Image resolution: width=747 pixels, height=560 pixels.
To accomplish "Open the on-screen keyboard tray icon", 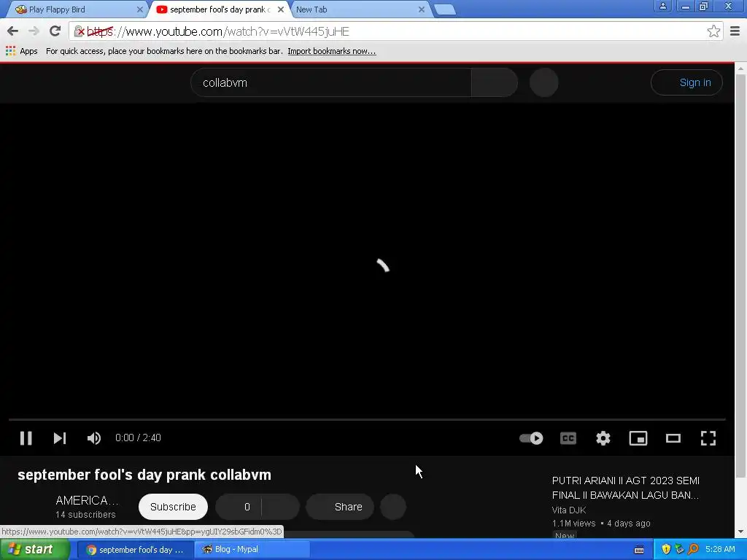I will coord(639,550).
